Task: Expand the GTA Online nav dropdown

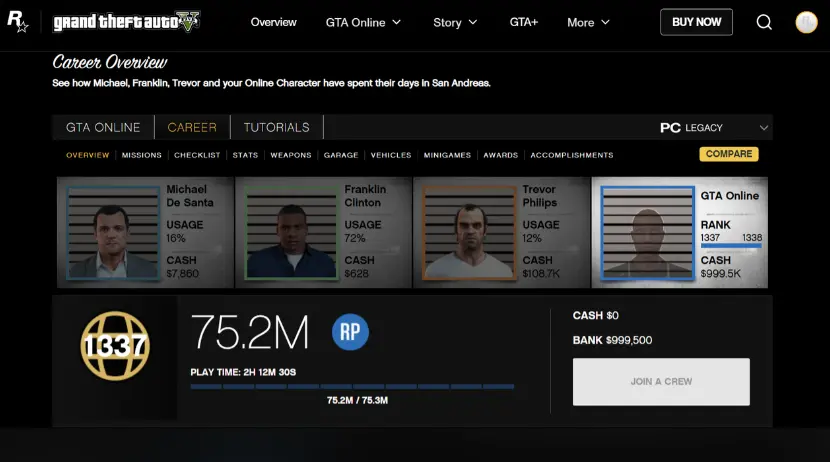Action: (x=363, y=22)
